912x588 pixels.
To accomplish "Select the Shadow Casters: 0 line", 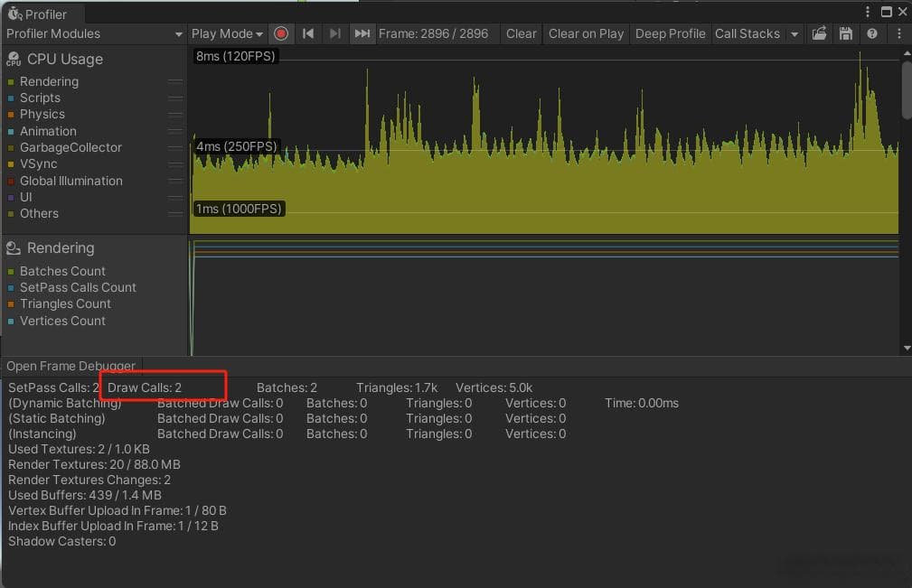I will point(61,542).
